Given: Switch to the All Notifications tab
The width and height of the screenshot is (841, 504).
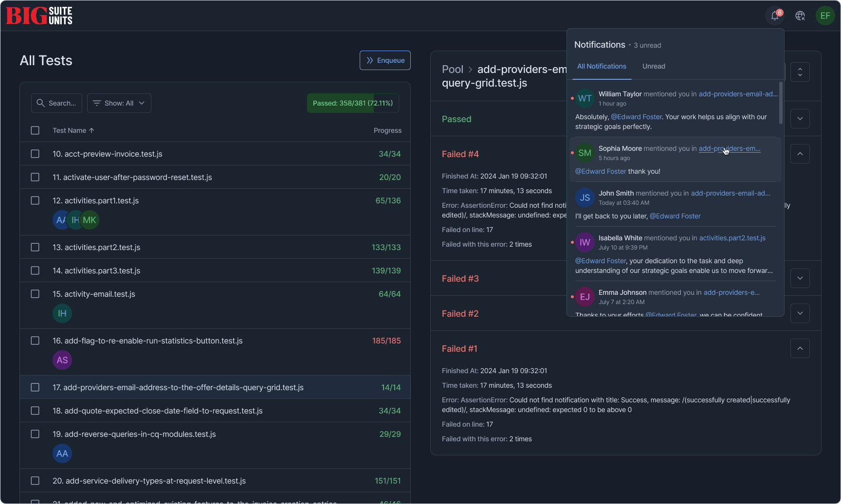Looking at the screenshot, I should click(602, 66).
